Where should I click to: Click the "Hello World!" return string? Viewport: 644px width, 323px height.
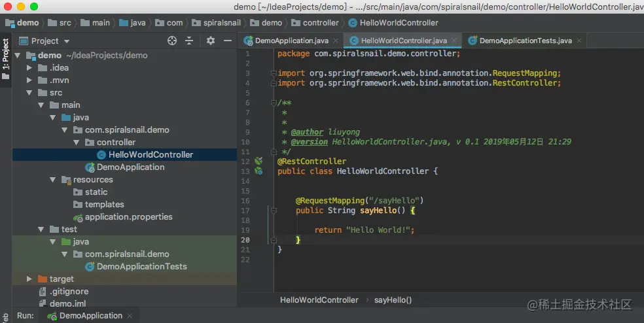click(x=378, y=230)
